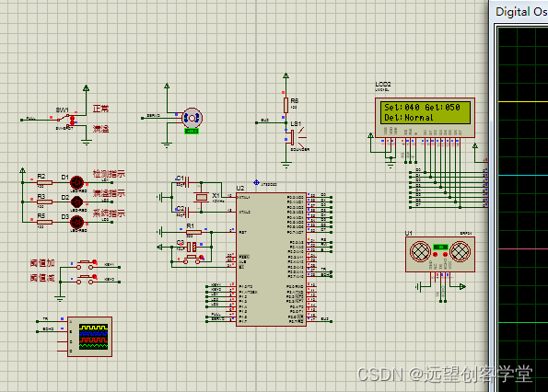Image resolution: width=548 pixels, height=392 pixels.
Task: Click the green distance readout on U1 sensor
Action: point(440,247)
